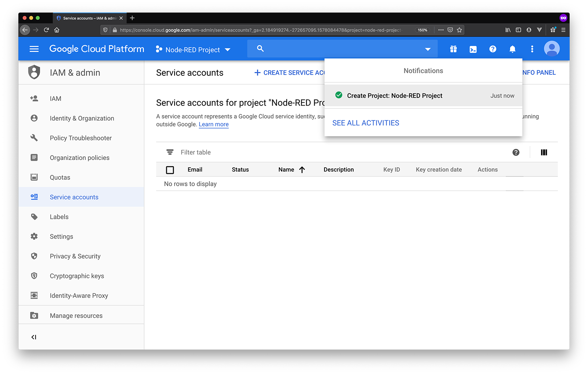Open Create Project: Node-RED Project notification
The height and width of the screenshot is (374, 588).
click(x=423, y=96)
